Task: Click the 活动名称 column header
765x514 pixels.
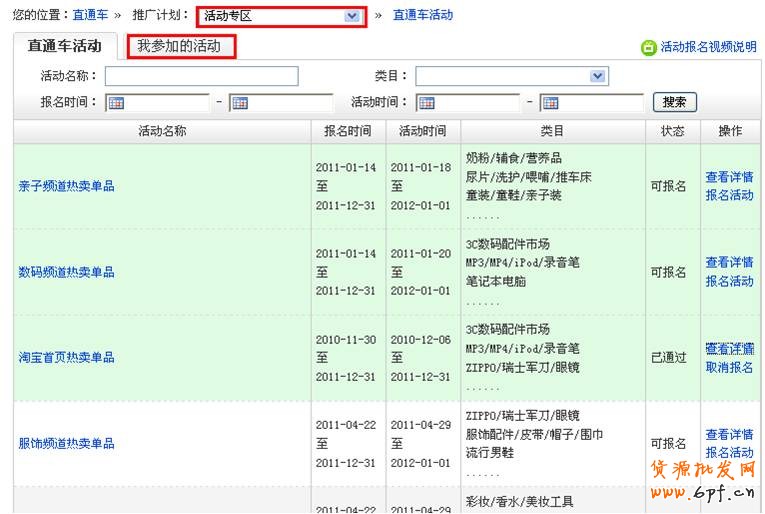Action: point(162,131)
